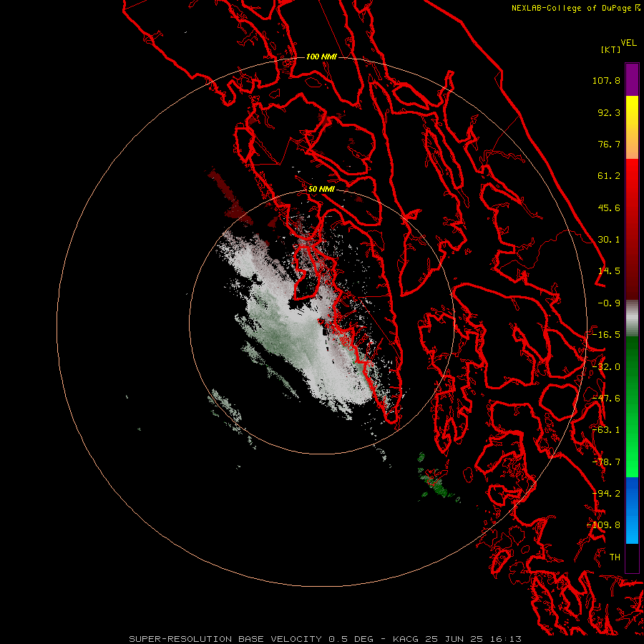Click the 92.3 velocity scale value
This screenshot has height=644, width=644.
(x=609, y=112)
